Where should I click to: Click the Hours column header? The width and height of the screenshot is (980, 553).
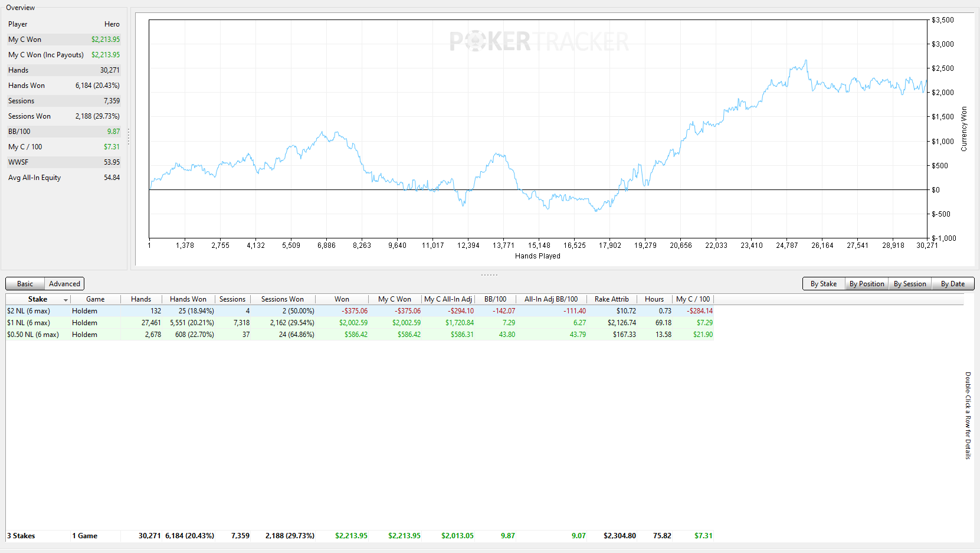654,299
